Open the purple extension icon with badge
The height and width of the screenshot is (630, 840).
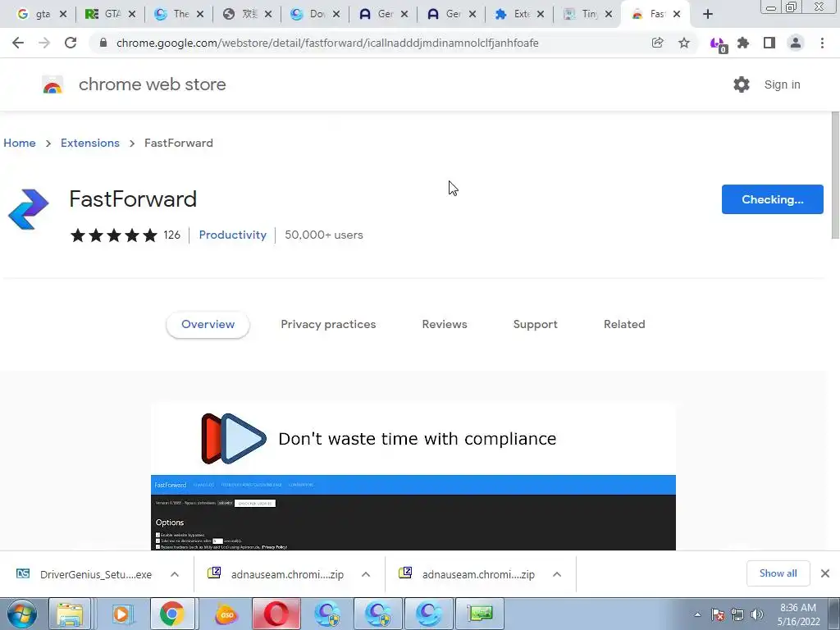[x=718, y=44]
